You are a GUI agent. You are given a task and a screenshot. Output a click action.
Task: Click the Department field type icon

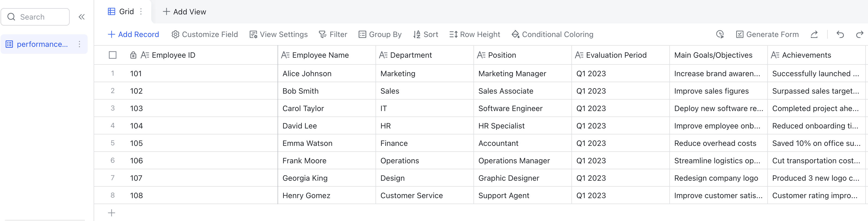point(383,55)
